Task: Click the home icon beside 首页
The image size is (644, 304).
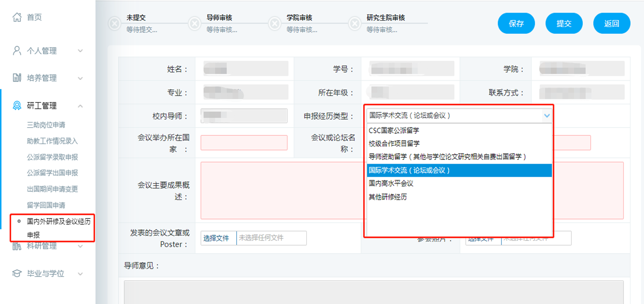Action: [x=17, y=17]
